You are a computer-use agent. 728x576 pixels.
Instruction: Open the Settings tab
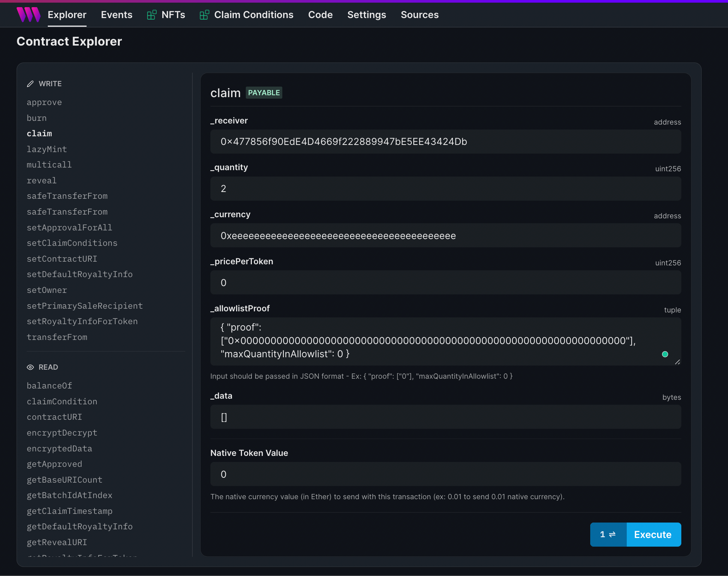pyautogui.click(x=367, y=15)
